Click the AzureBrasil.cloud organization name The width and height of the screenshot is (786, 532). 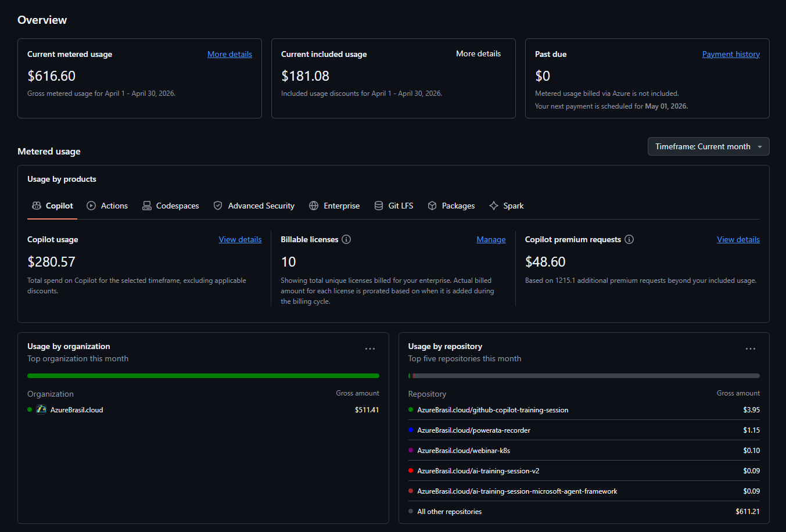[x=77, y=409]
